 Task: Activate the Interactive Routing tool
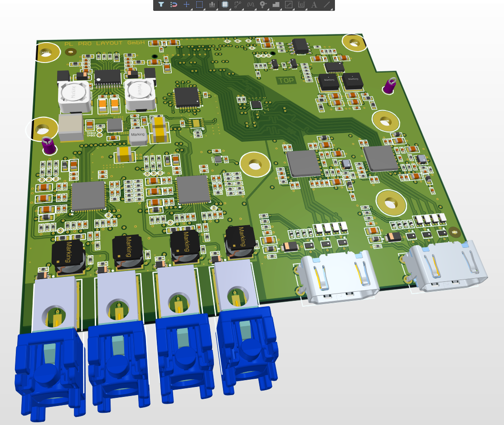coord(238,5)
